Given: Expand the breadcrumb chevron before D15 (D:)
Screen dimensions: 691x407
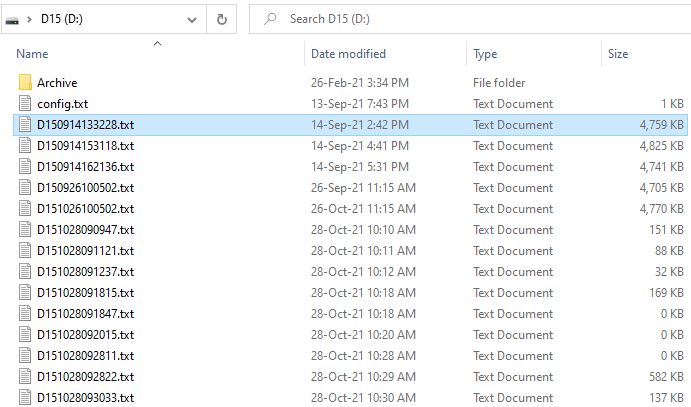Looking at the screenshot, I should pyautogui.click(x=30, y=19).
